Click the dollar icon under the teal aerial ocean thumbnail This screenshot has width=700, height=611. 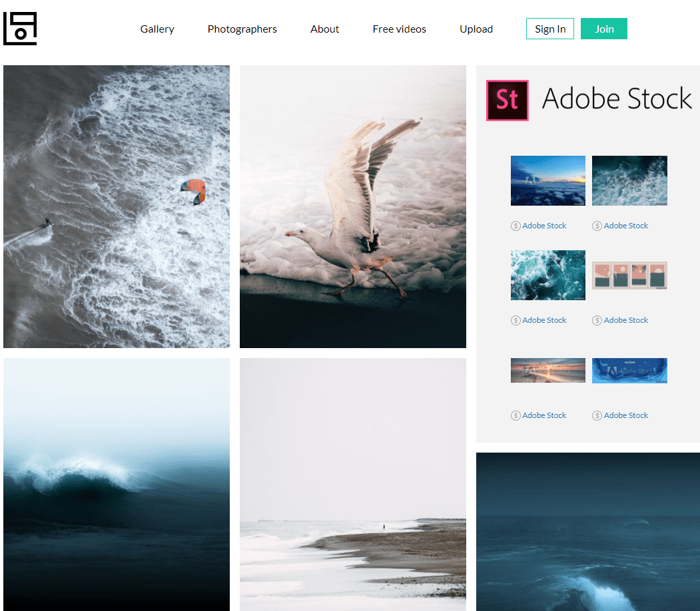point(515,320)
